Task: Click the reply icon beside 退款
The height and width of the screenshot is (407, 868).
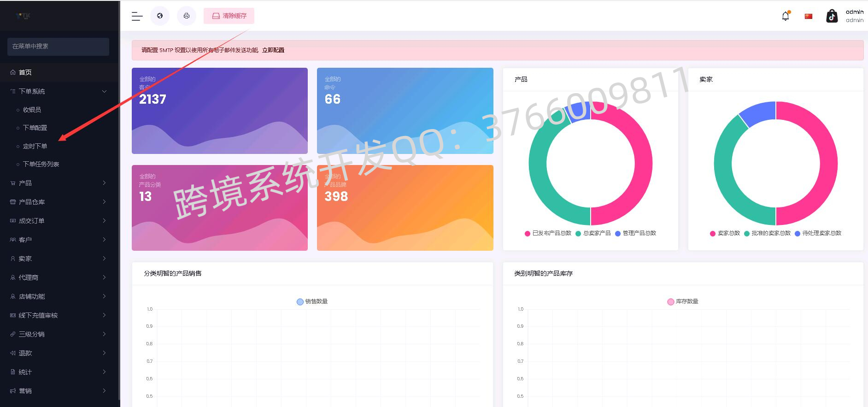Action: [13, 353]
